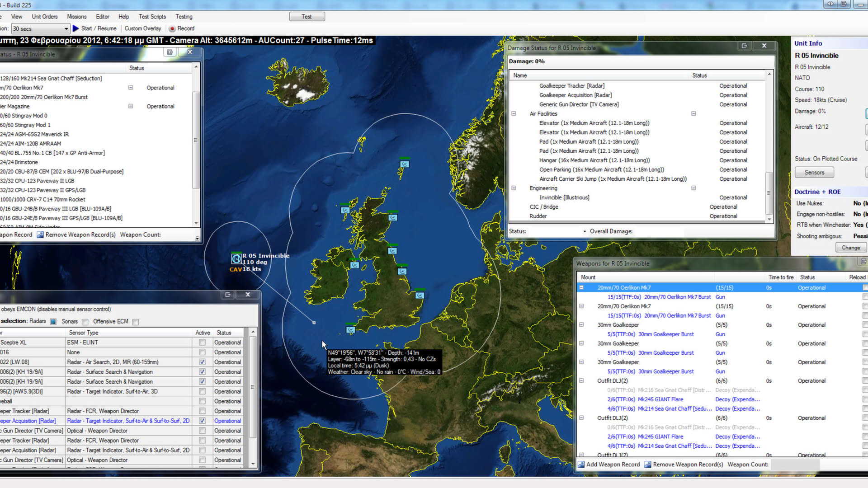Screen dimensions: 868x488
Task: Click the airbase marker over Iceland-Faroe area
Action: tap(405, 164)
